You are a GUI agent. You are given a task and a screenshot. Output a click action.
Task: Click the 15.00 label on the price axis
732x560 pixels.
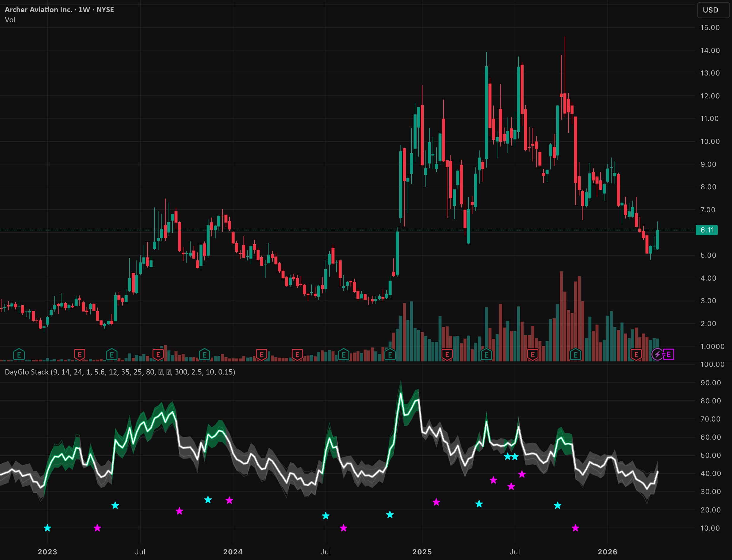point(710,28)
